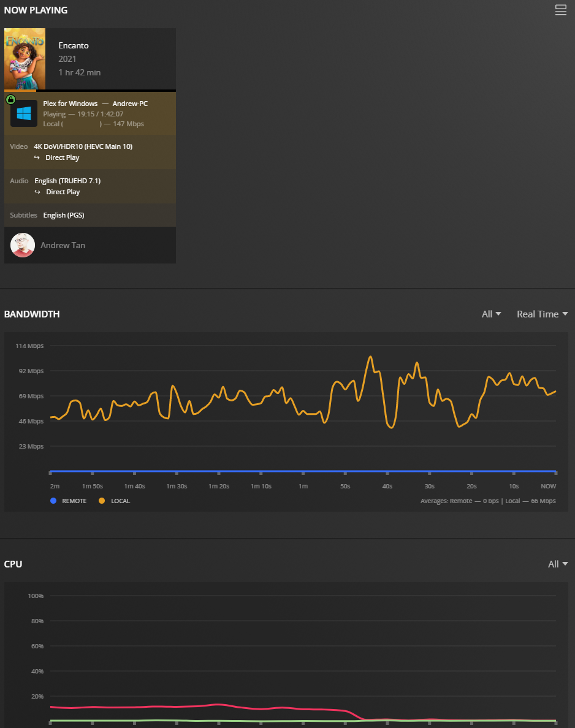Open the Encanto movie title
The width and height of the screenshot is (575, 728).
tap(74, 45)
